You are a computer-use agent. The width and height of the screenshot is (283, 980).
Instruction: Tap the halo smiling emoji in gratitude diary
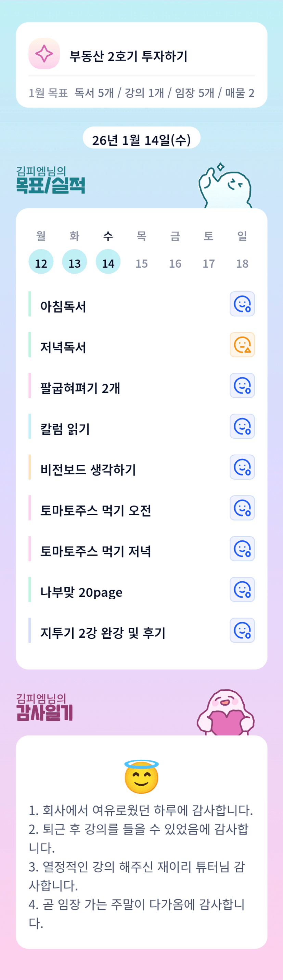[141, 776]
